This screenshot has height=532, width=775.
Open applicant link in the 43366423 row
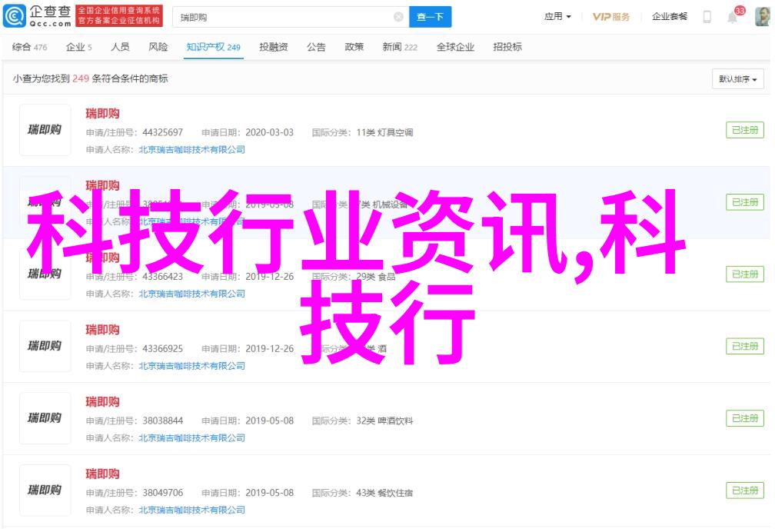[x=191, y=294]
